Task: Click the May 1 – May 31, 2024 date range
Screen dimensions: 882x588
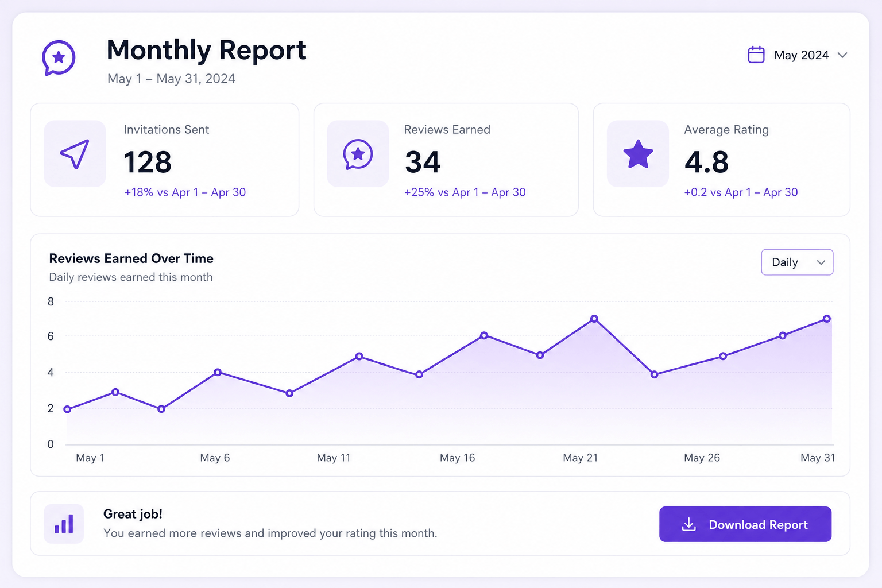Action: coord(171,79)
